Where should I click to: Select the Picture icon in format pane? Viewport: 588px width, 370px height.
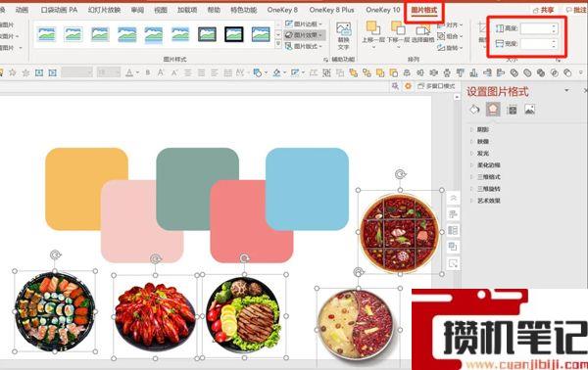530,110
